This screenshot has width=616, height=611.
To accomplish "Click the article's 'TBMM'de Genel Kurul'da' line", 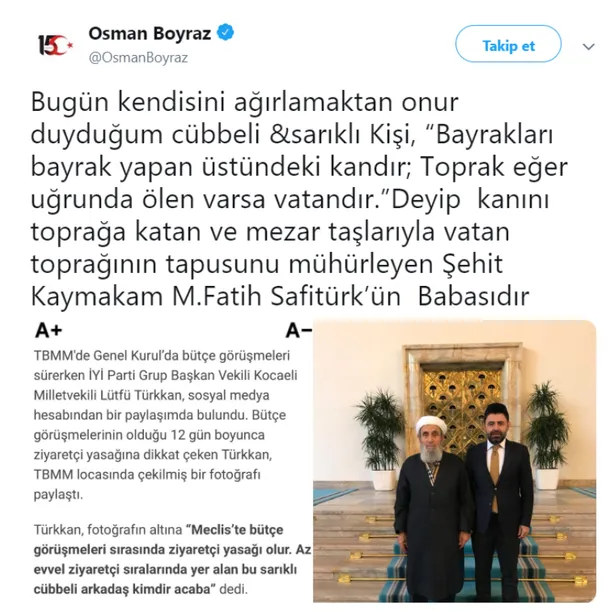I will click(162, 356).
